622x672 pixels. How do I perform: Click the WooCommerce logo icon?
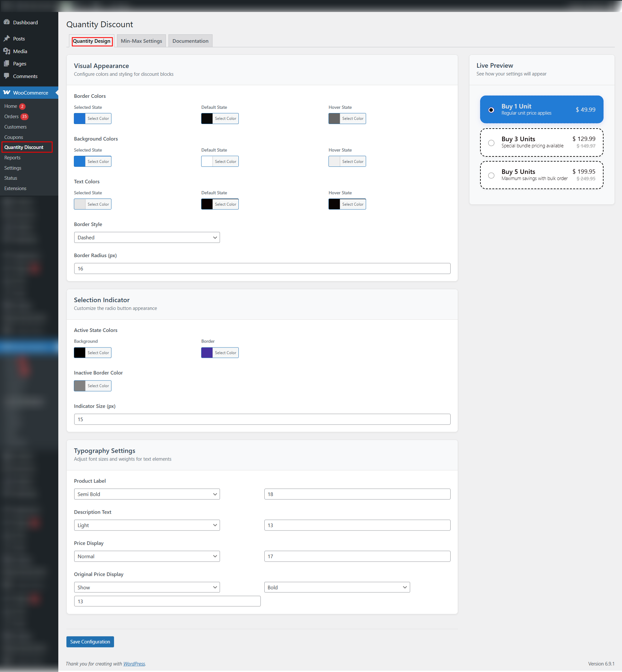(x=6, y=93)
